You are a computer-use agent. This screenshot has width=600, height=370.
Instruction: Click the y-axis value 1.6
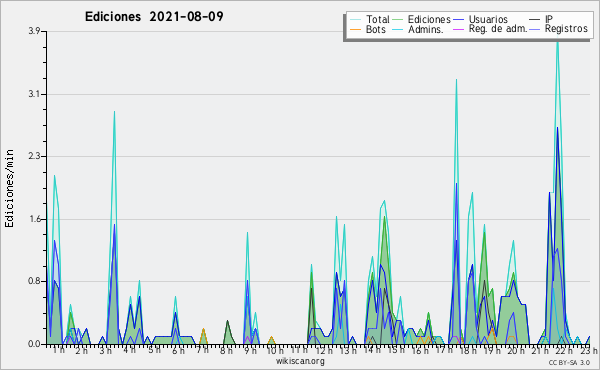(34, 219)
